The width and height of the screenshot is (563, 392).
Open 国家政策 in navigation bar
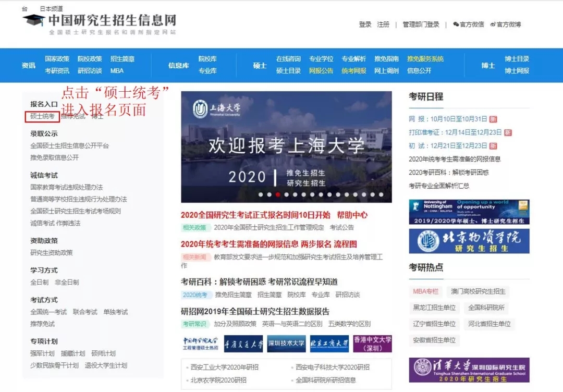[x=57, y=58]
